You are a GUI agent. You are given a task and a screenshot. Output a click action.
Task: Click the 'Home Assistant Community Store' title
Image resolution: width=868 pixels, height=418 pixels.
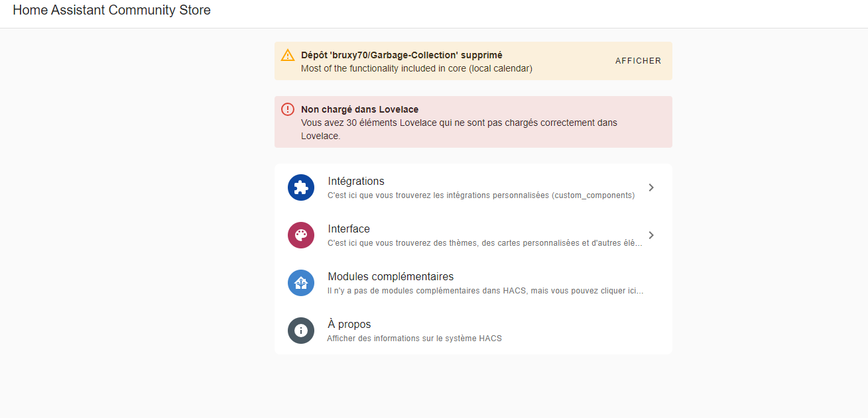coord(112,10)
